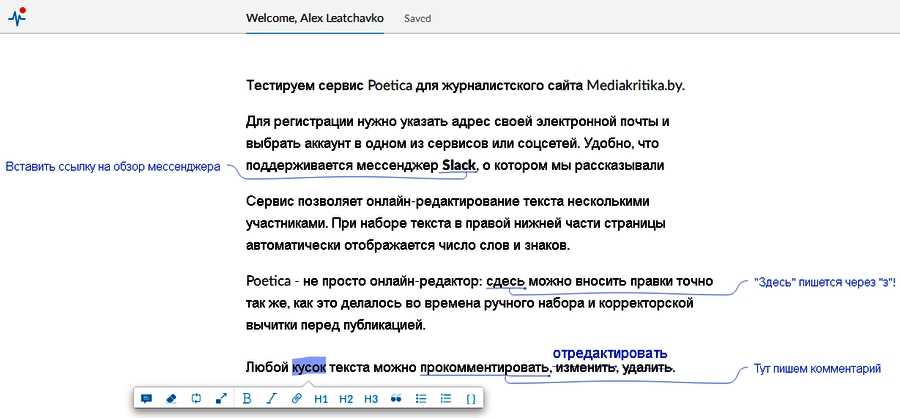Click the comment speech-bubble icon in toolbar
Image resolution: width=900 pixels, height=418 pixels.
(146, 398)
